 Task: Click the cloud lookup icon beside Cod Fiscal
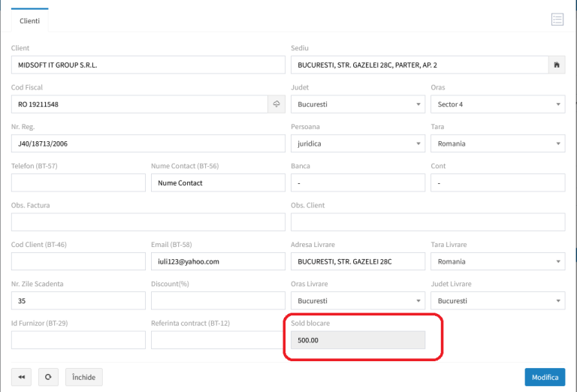[x=276, y=104]
